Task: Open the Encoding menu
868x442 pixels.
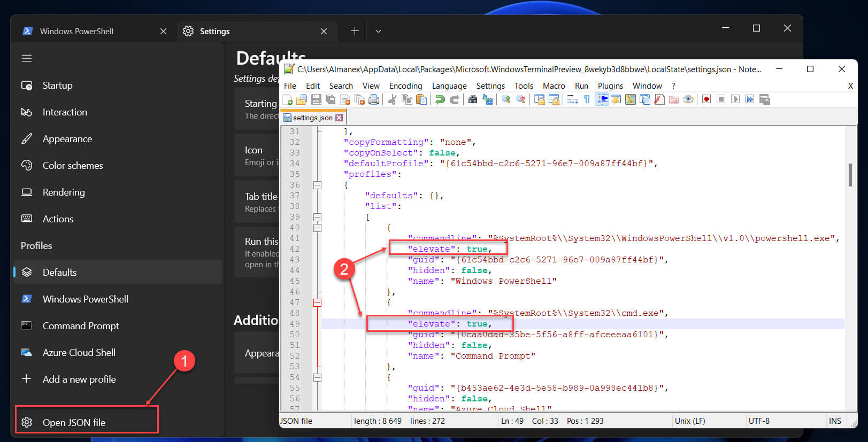Action: coord(405,86)
